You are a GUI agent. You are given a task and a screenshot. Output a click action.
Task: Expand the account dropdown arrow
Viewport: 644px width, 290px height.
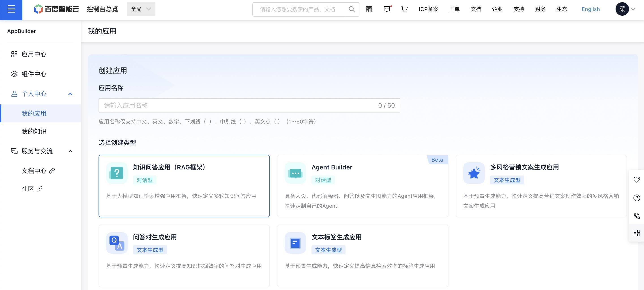click(x=633, y=9)
